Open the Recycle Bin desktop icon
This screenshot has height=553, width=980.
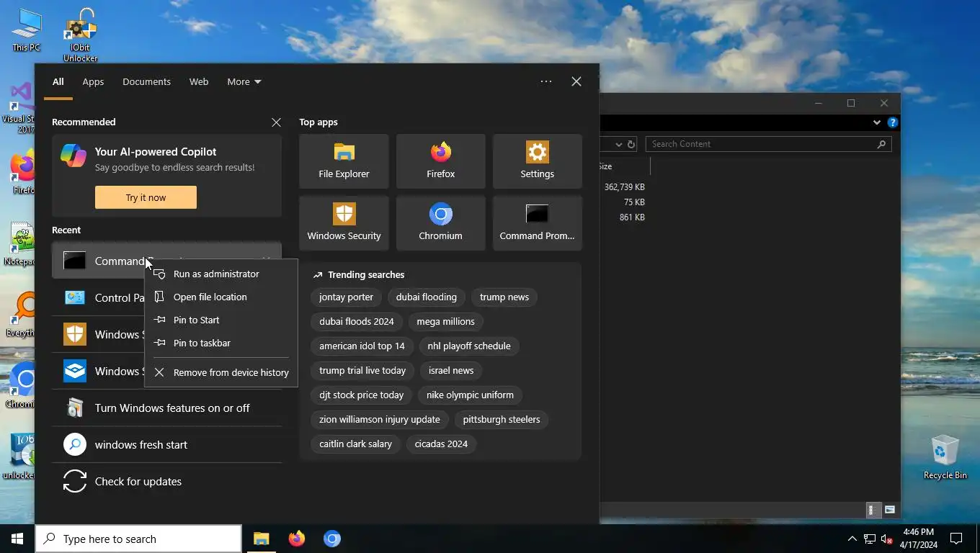(x=945, y=457)
